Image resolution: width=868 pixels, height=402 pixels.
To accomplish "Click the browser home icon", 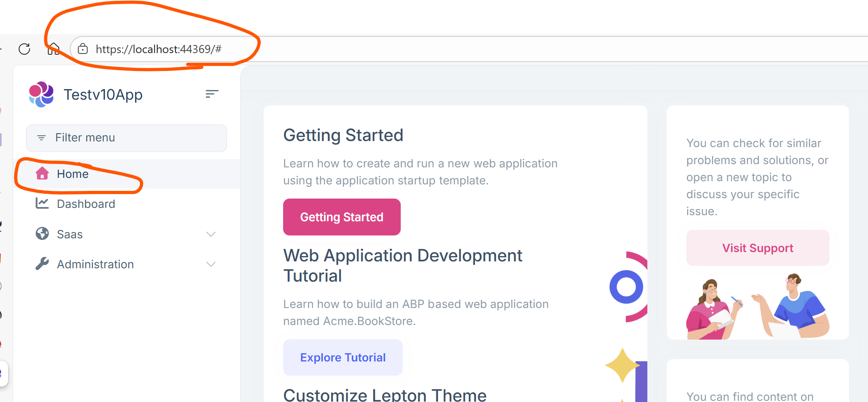I will click(x=53, y=49).
